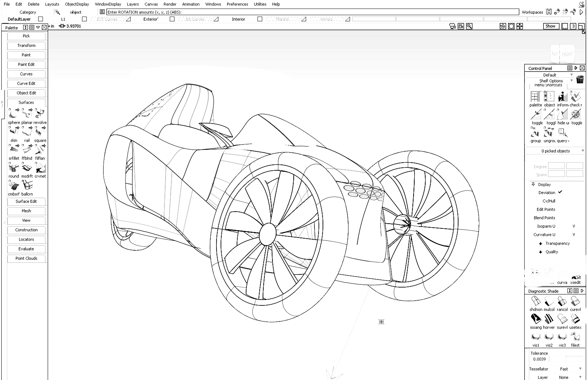588x380 pixels.
Task: Open the Palette triangle options menu
Action: [38, 27]
